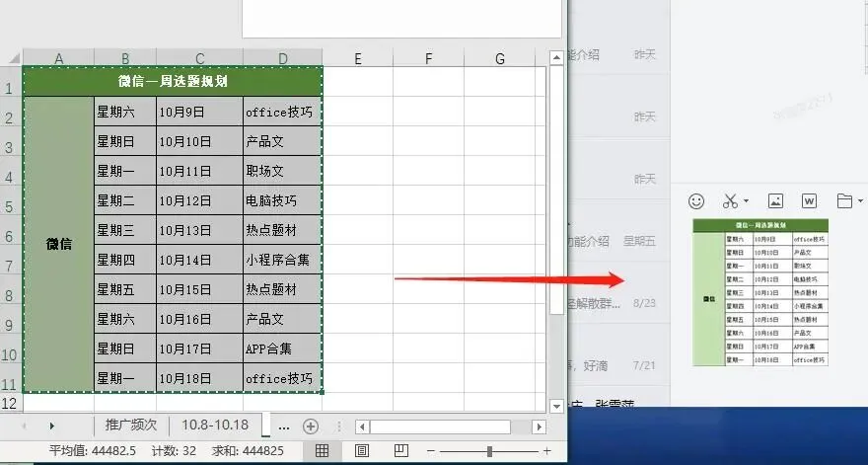Select column B header
This screenshot has height=465, width=868.
tap(125, 58)
